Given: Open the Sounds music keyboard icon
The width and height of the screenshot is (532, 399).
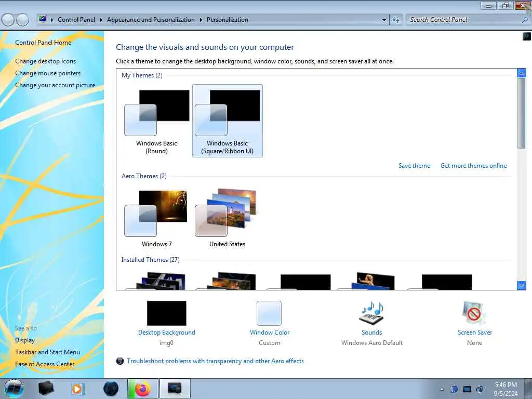Looking at the screenshot, I should click(371, 313).
